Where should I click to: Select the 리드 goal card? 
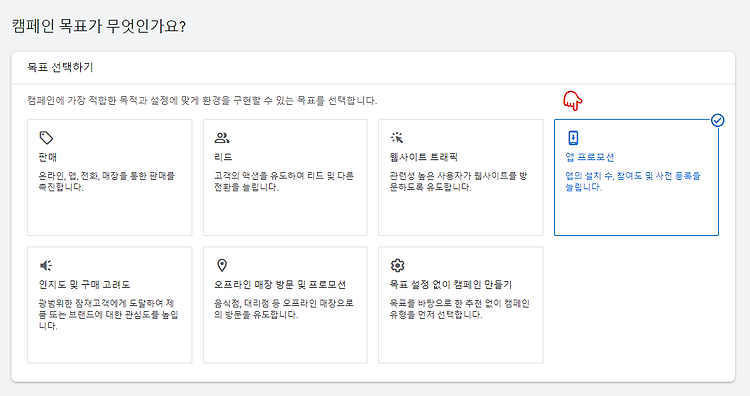click(x=285, y=177)
